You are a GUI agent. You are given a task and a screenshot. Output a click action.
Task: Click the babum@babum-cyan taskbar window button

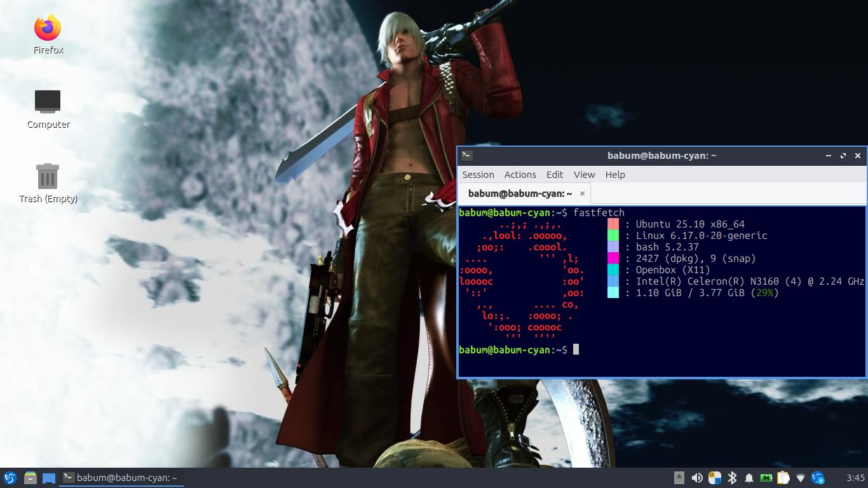click(x=121, y=478)
